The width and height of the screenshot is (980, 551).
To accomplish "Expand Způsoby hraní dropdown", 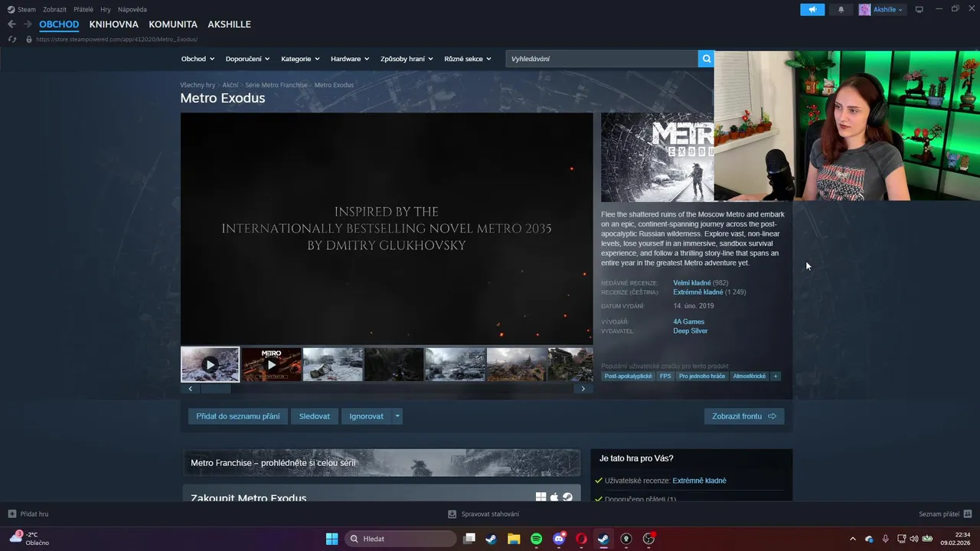I will [x=407, y=59].
